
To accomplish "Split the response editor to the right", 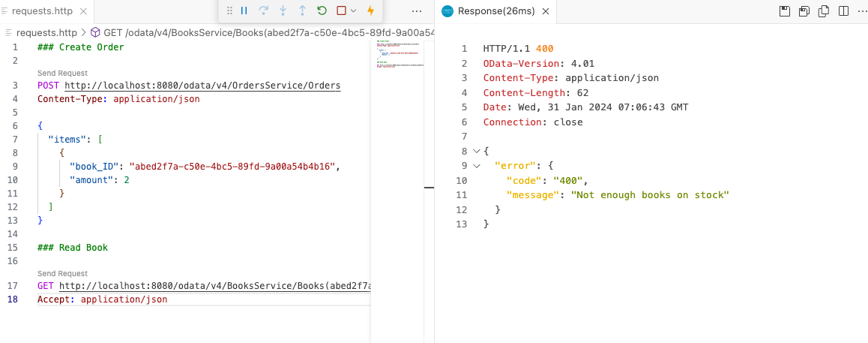I will pyautogui.click(x=843, y=11).
